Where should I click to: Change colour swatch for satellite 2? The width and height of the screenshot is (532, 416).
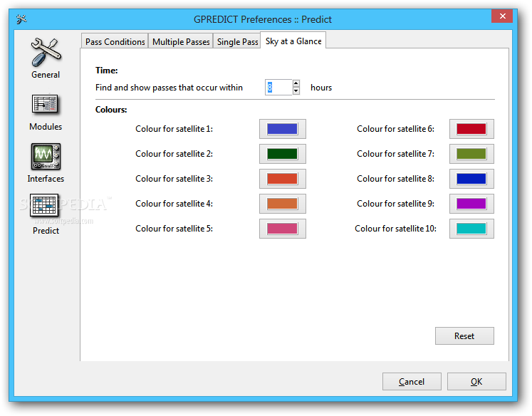click(283, 154)
